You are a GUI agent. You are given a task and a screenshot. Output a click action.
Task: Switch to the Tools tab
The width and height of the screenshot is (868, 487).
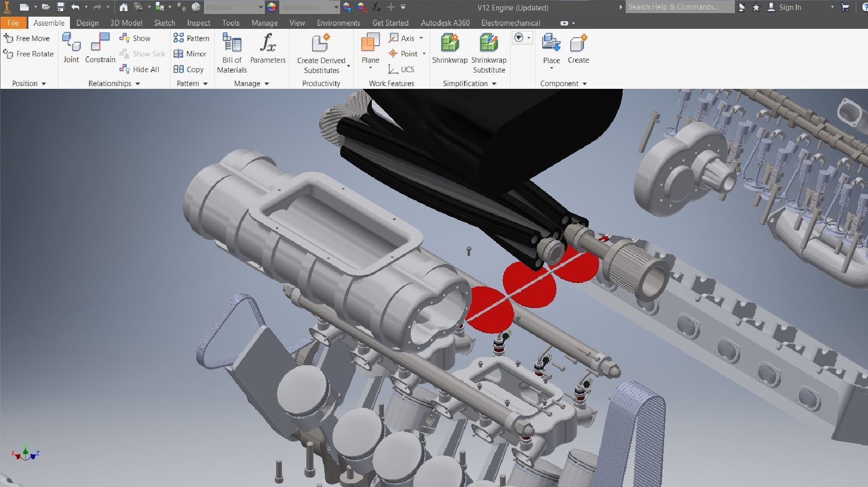tap(231, 23)
